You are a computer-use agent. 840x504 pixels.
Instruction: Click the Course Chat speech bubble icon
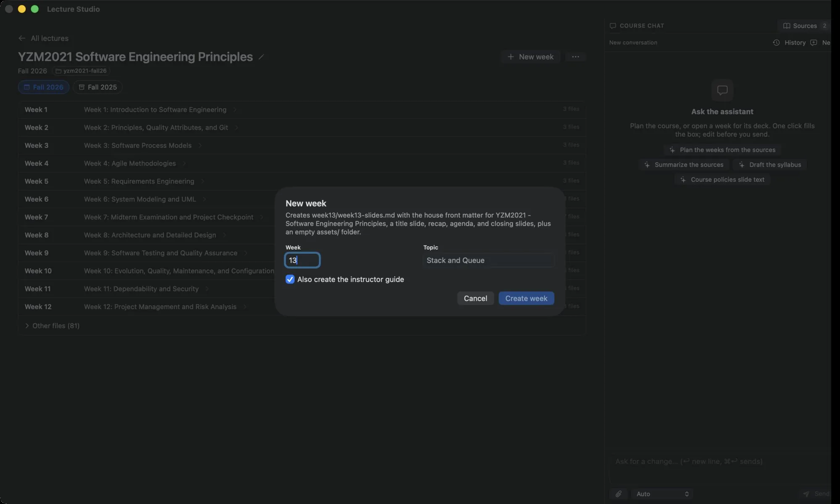(x=613, y=26)
